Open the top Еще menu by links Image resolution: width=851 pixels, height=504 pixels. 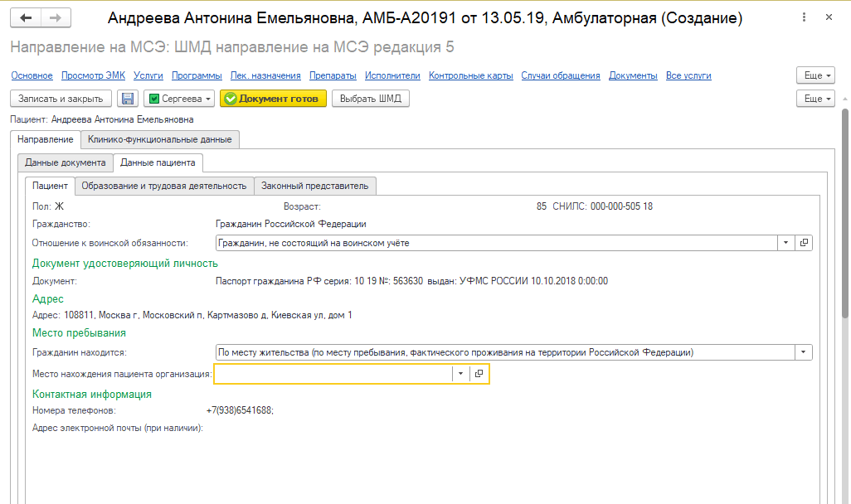pyautogui.click(x=815, y=75)
